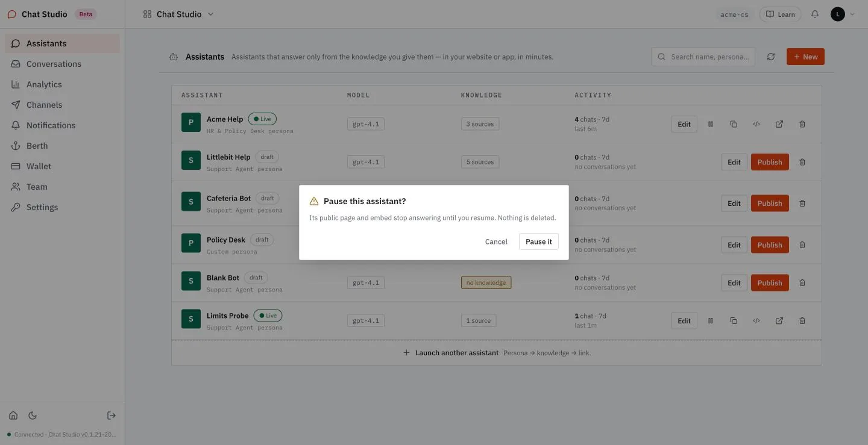
Task: Navigate to Berth in the sidebar
Action: tap(62, 146)
